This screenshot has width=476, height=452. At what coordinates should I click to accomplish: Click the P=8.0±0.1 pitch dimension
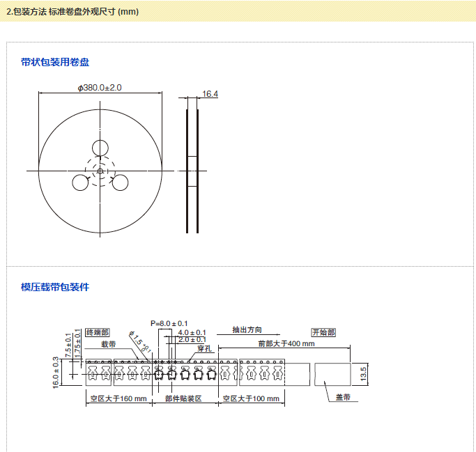(x=169, y=323)
